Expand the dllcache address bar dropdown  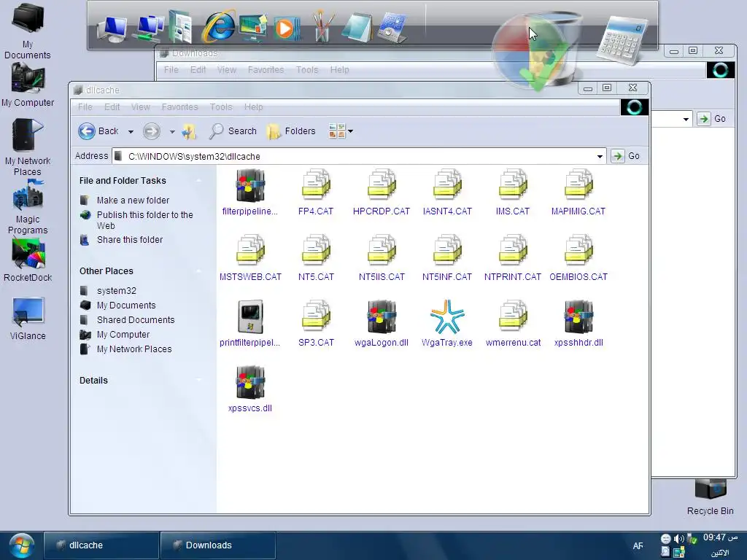600,156
